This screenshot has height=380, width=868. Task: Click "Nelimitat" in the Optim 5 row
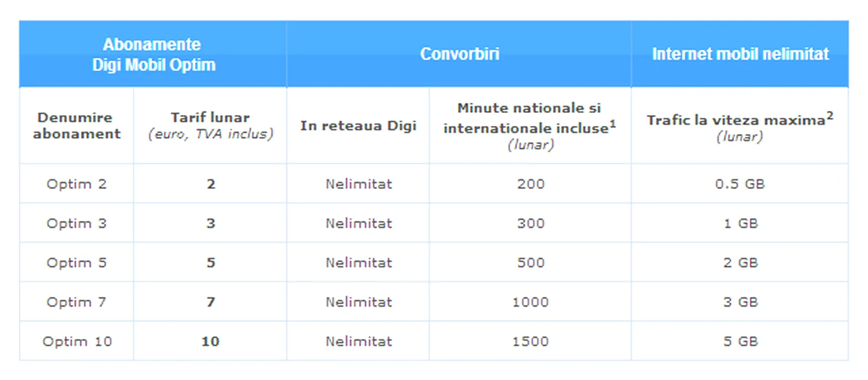[x=359, y=263]
